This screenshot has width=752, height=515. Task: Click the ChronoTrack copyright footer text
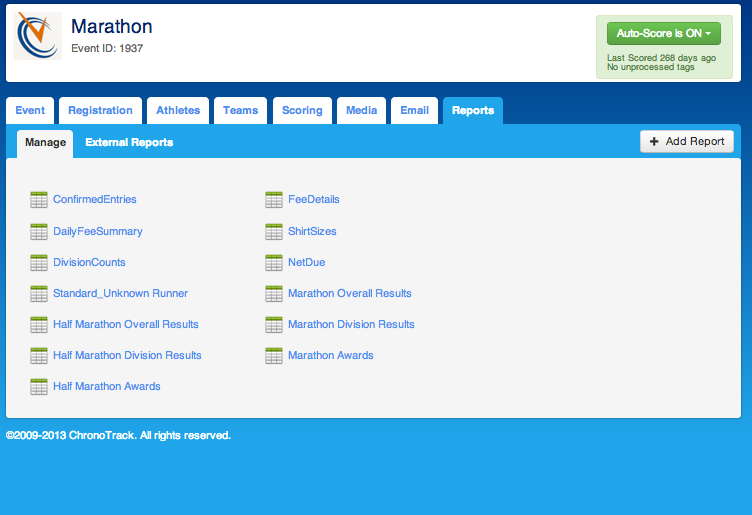[x=118, y=435]
